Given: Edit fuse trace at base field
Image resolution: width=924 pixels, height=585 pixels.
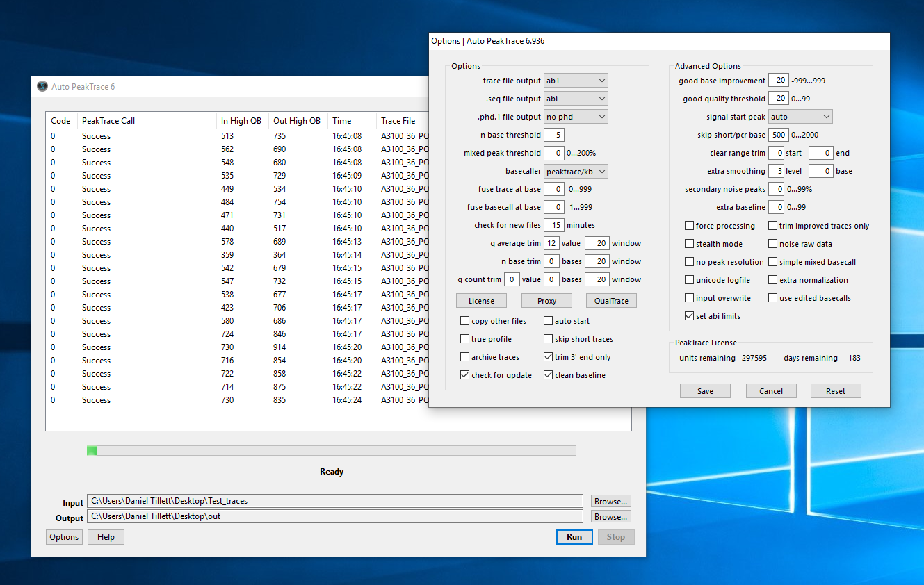Looking at the screenshot, I should click(553, 189).
